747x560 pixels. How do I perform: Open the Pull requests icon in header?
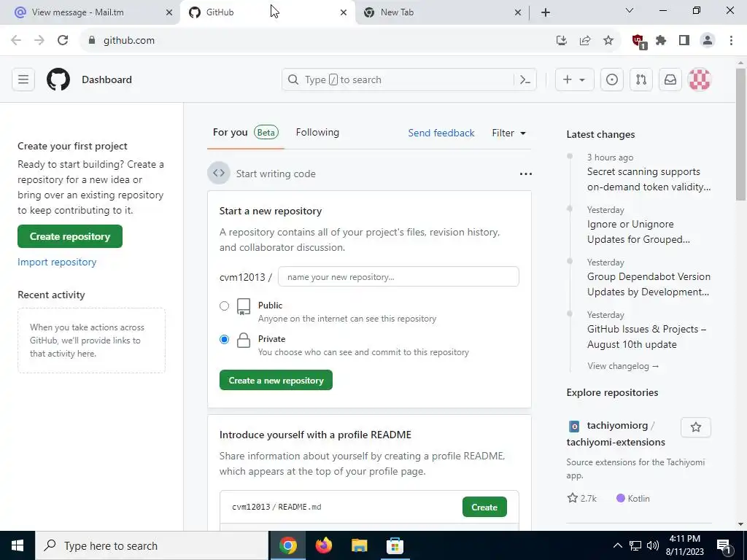pos(641,79)
